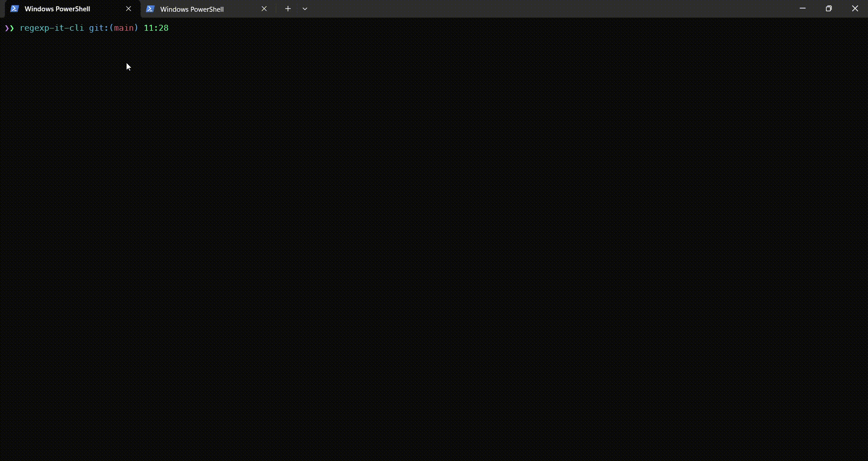Click the PowerShell icon on the first tab
Image resolution: width=868 pixels, height=461 pixels.
coord(14,9)
